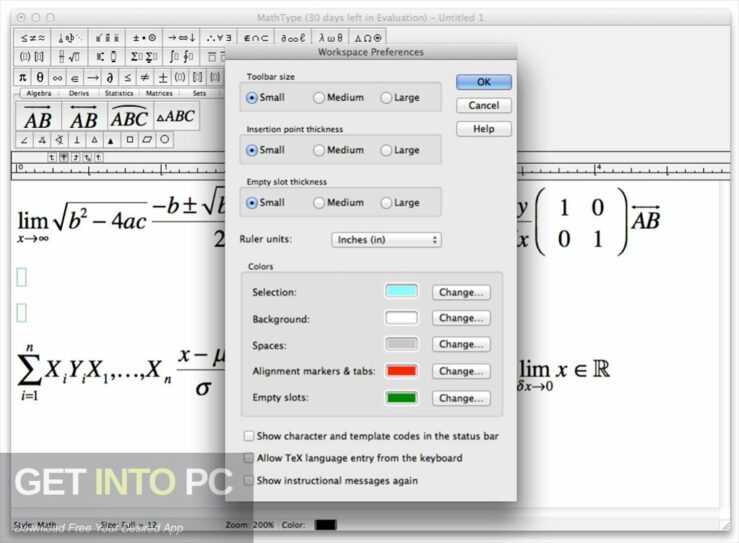Viewport: 739px width, 543px height.
Task: Change the Selection color
Action: click(461, 292)
